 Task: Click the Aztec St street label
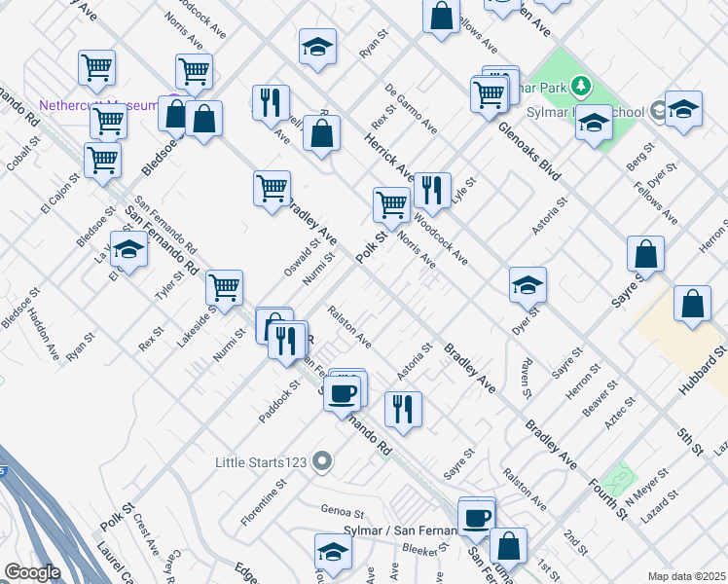(620, 413)
